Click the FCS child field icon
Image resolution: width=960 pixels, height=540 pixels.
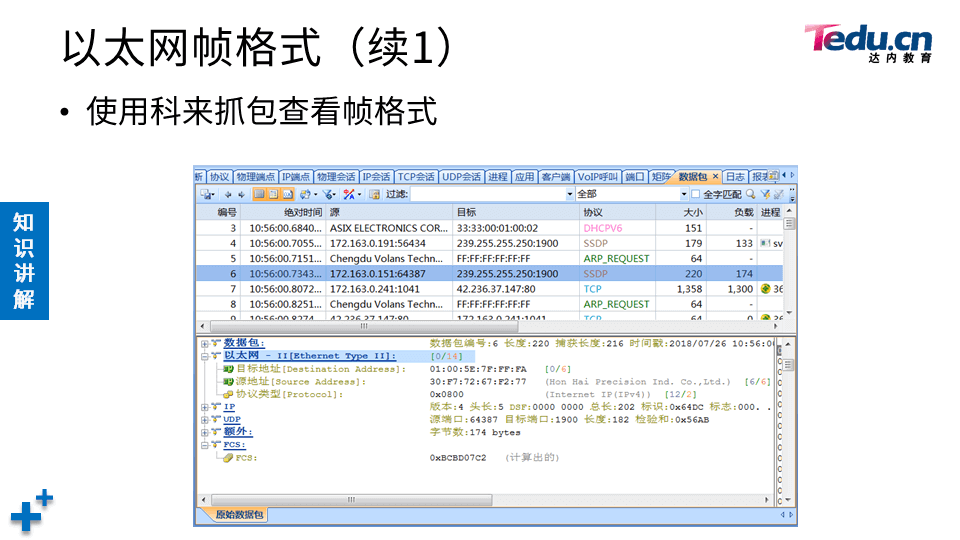tap(228, 457)
